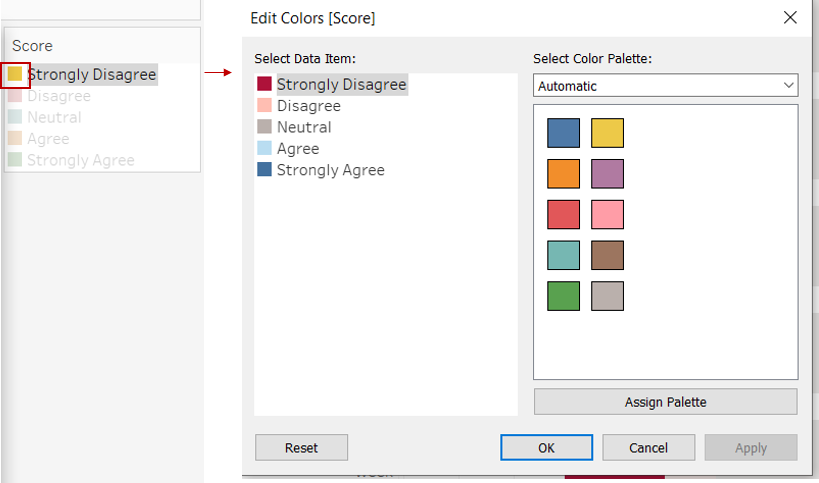Choose the purple palette swatch

click(607, 174)
